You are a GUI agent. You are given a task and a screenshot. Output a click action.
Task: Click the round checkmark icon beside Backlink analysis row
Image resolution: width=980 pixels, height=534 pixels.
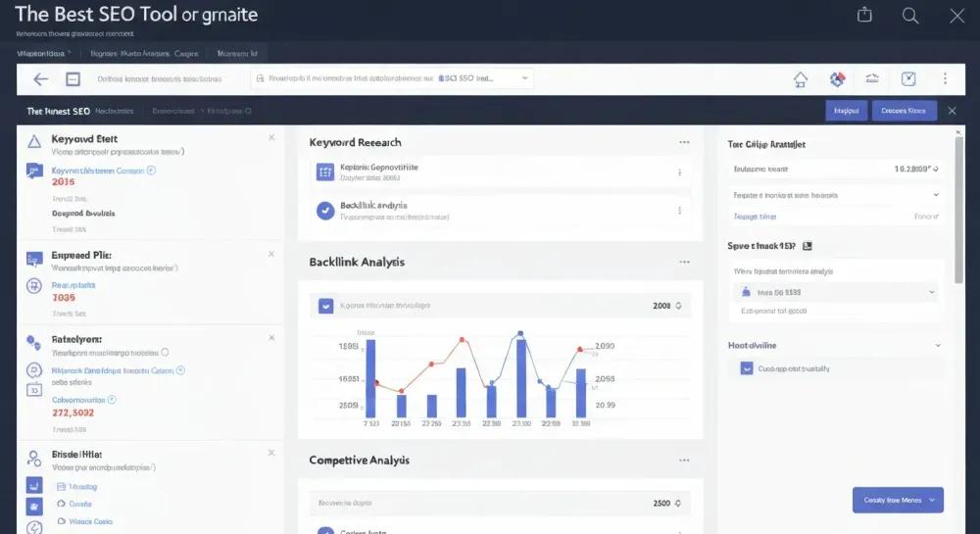pos(325,211)
